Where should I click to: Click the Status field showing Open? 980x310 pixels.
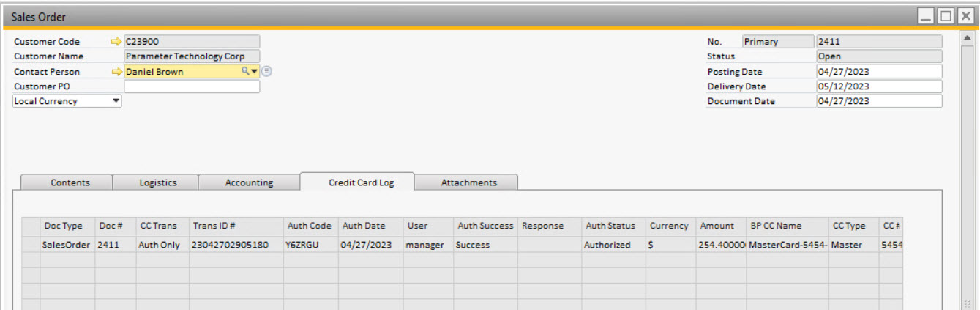(x=879, y=56)
